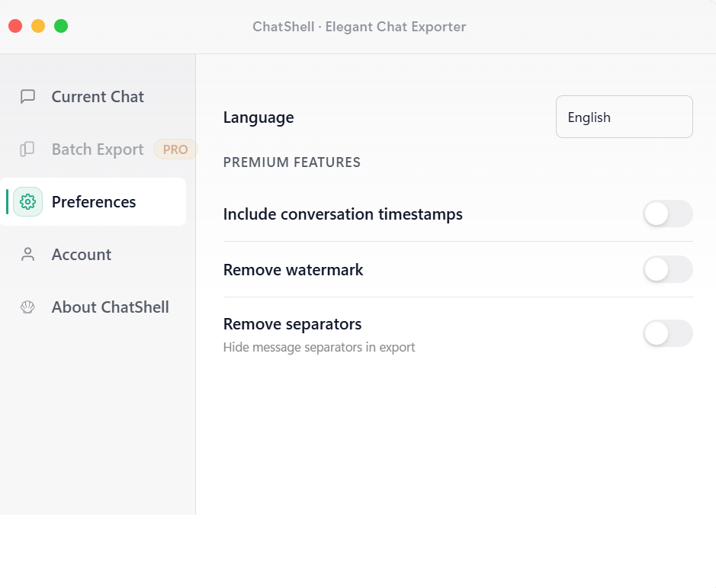This screenshot has height=588, width=716.
Task: Click the PRO badge next to Batch Export
Action: 175,149
